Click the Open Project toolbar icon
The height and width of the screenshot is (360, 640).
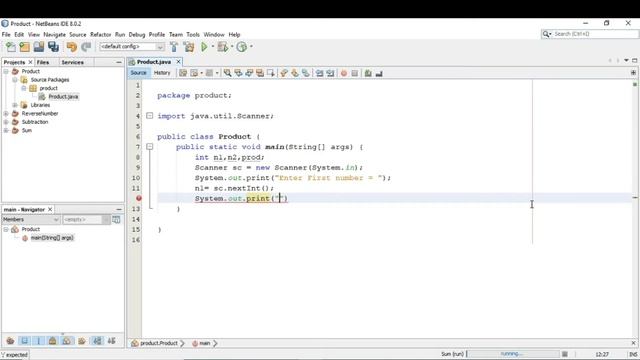[x=39, y=47]
